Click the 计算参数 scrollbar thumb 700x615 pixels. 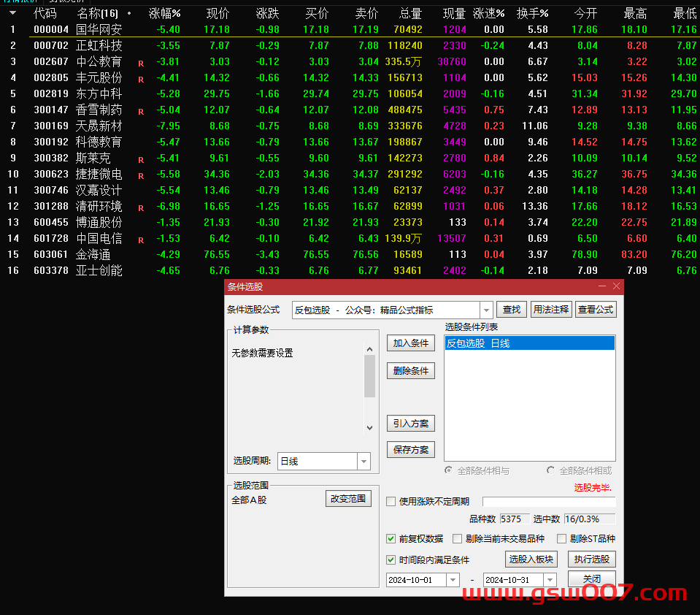[369, 376]
